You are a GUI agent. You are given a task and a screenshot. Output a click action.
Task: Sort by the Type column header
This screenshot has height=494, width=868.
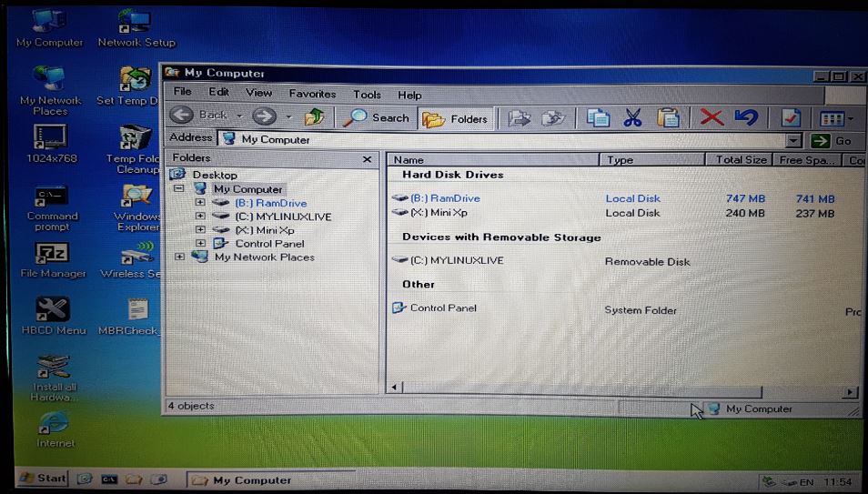[652, 159]
